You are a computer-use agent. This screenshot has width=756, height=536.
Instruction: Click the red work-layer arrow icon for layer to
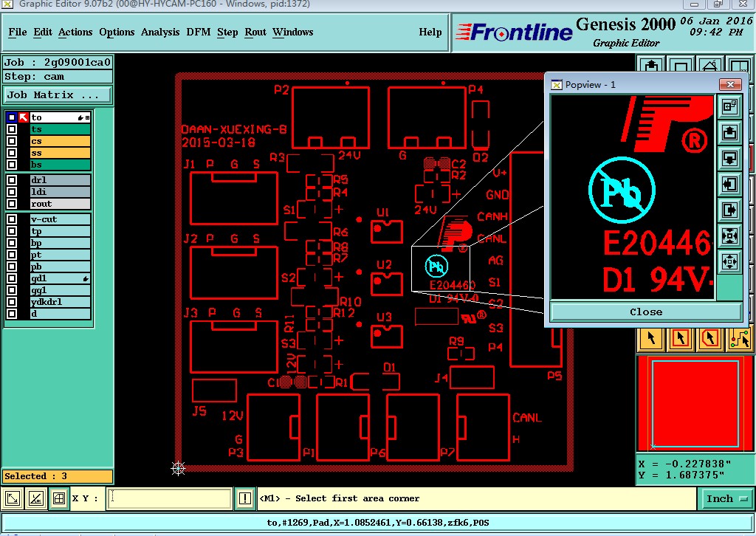click(x=24, y=117)
